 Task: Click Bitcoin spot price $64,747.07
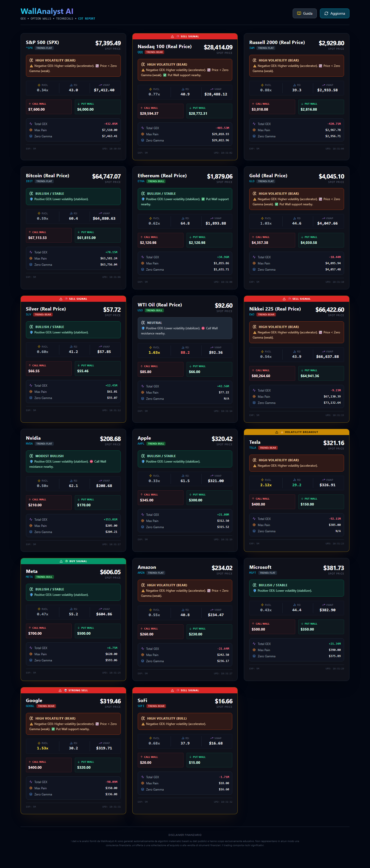pos(106,176)
